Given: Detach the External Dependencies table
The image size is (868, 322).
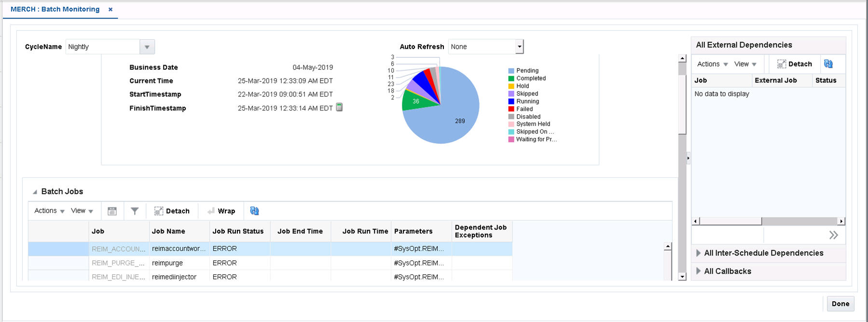Looking at the screenshot, I should pyautogui.click(x=795, y=64).
